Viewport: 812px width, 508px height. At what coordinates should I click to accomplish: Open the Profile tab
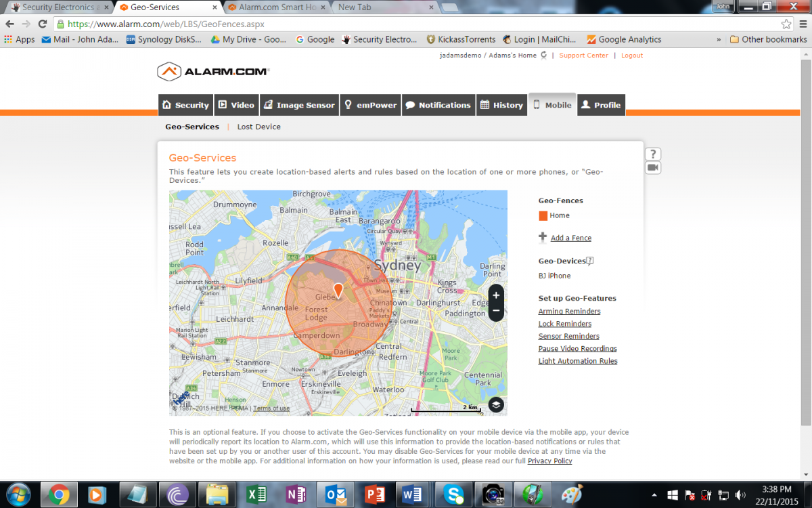[601, 105]
